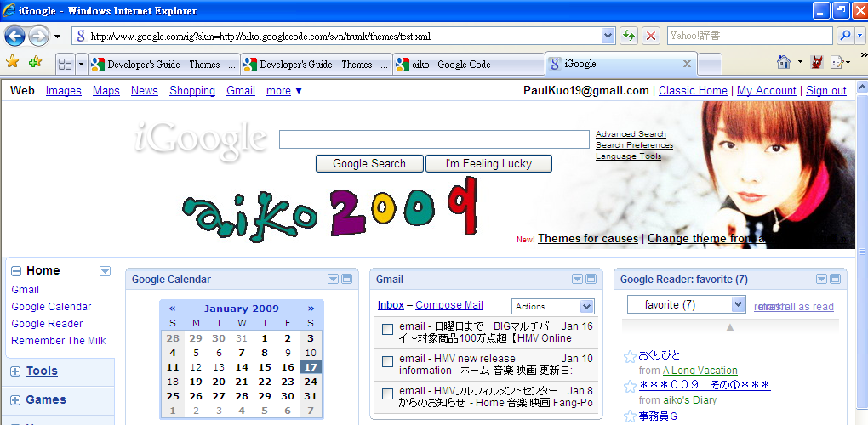Open the Search Preferences link

tap(634, 144)
